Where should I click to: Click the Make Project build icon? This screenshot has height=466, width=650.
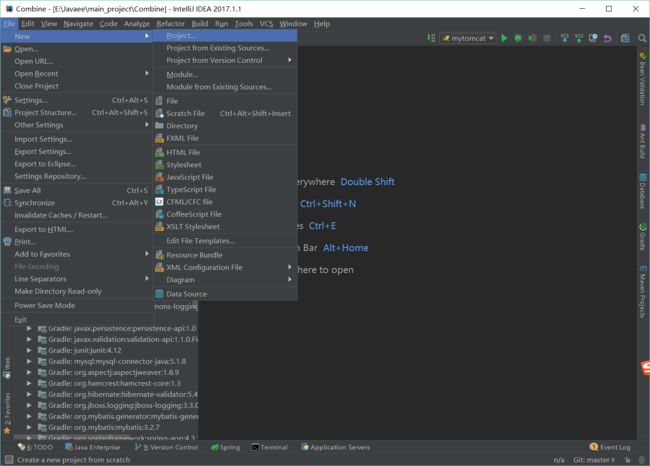click(431, 38)
